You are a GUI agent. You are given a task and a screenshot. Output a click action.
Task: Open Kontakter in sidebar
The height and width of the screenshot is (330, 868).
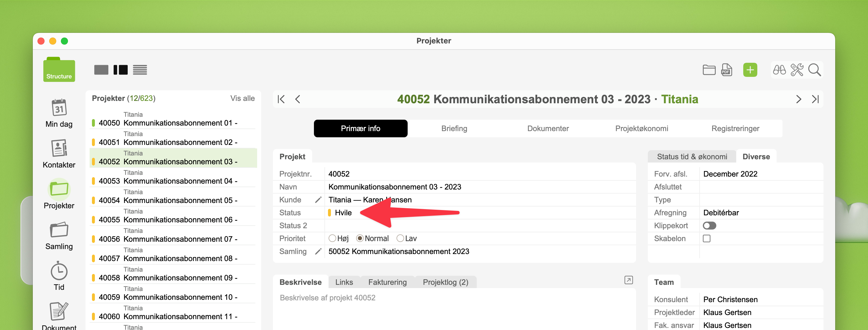(x=59, y=148)
